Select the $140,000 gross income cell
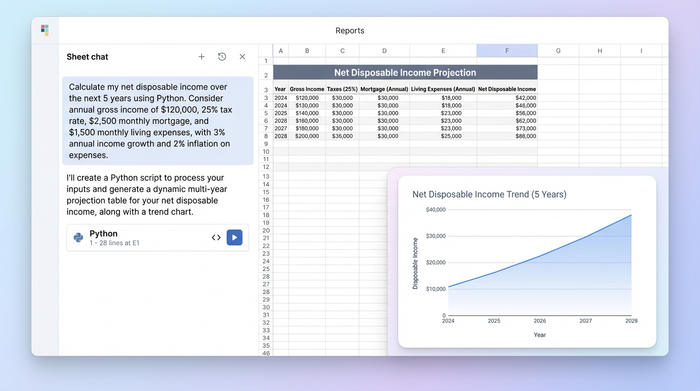Viewport: 700px width, 391px height. point(307,113)
